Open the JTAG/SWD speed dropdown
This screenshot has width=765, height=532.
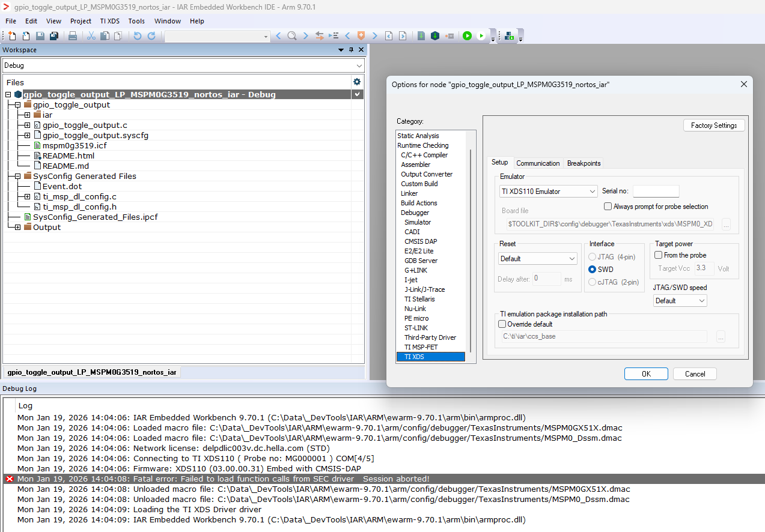click(x=680, y=301)
